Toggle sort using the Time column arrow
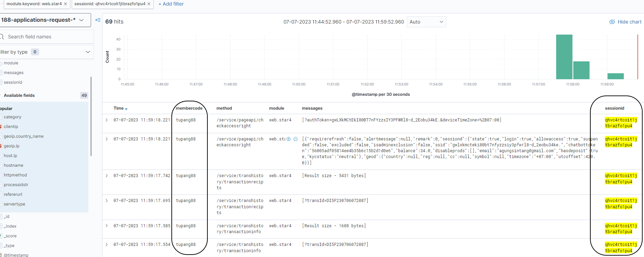Viewport: 644px width, 257px height. pos(126,109)
